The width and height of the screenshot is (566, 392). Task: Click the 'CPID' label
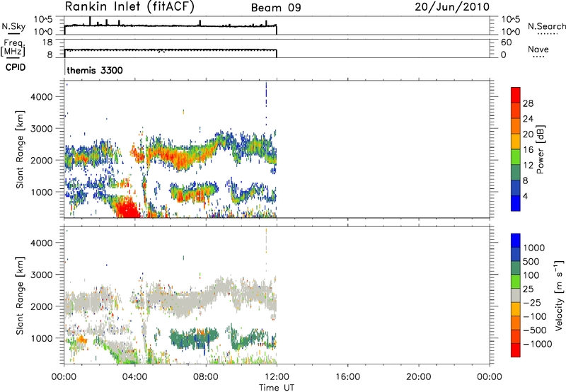(16, 67)
